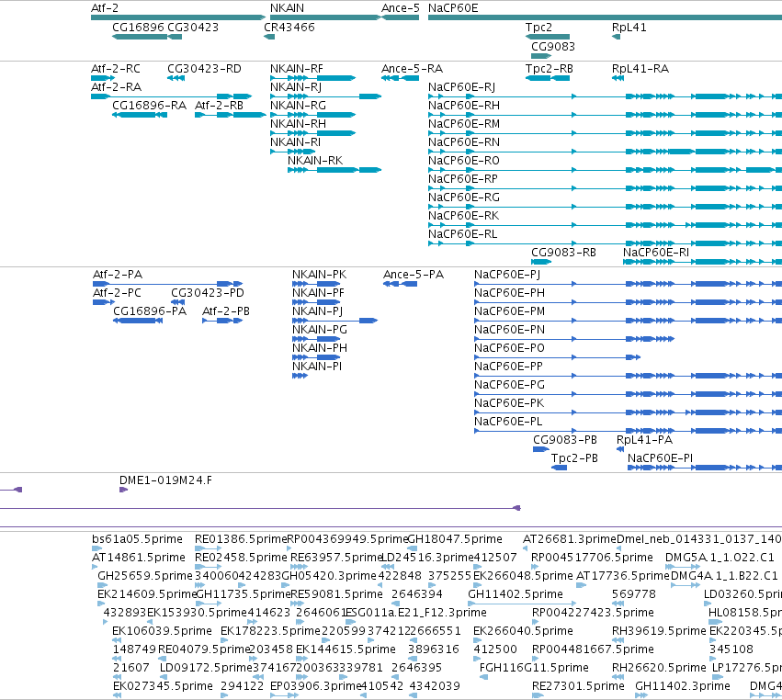
Task: Select transcript NaCP60E-RG
Action: pos(464,198)
